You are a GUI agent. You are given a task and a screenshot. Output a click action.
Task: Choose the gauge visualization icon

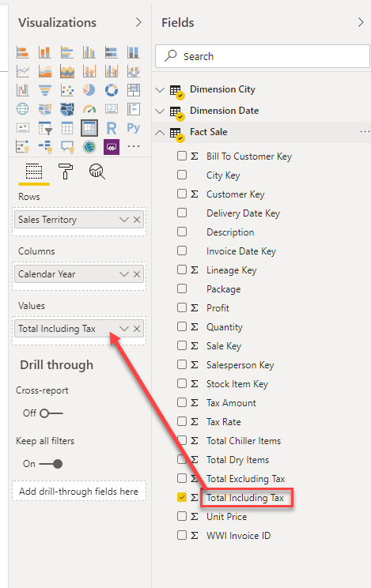click(89, 109)
